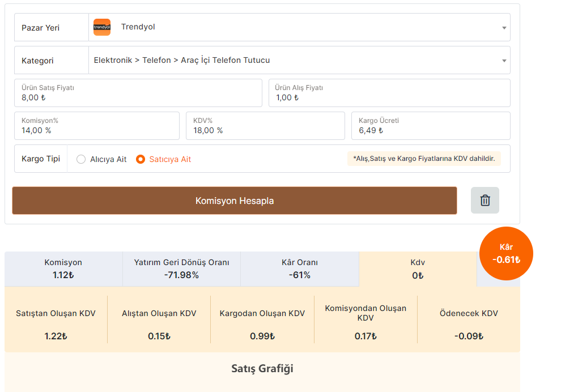The image size is (561, 392).
Task: Focus the Kargo Ücreti input field
Action: pyautogui.click(x=431, y=126)
